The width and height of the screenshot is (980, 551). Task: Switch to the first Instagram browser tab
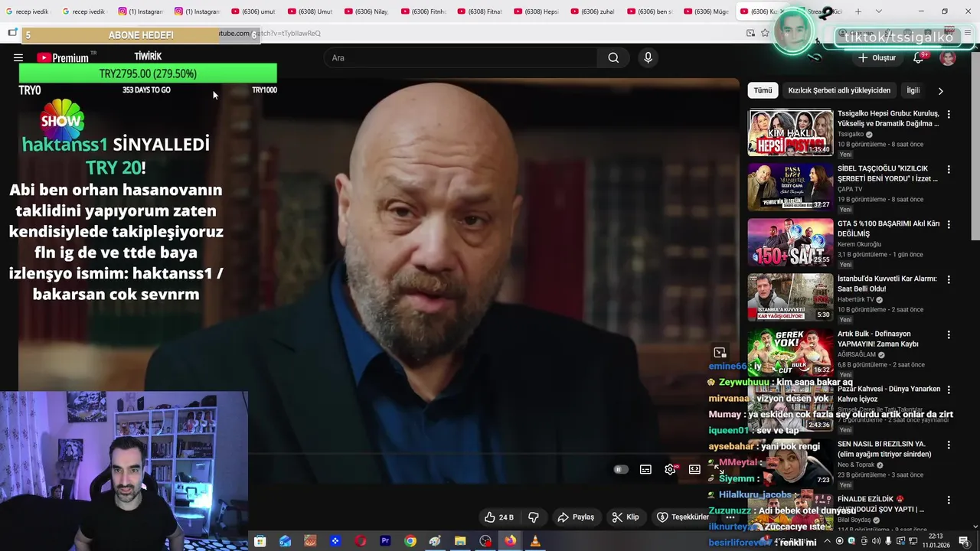(139, 11)
